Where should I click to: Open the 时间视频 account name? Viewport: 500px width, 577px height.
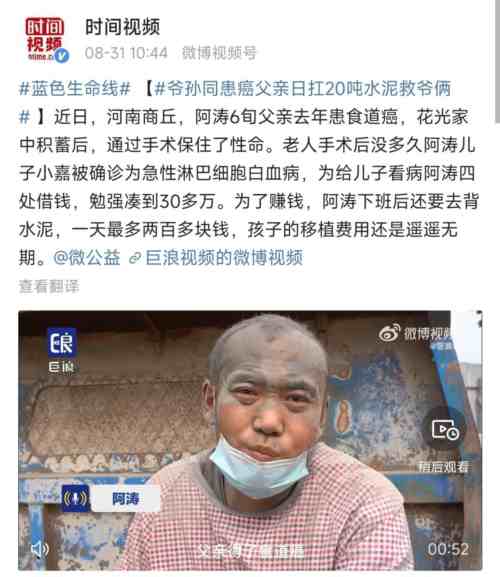tap(123, 27)
